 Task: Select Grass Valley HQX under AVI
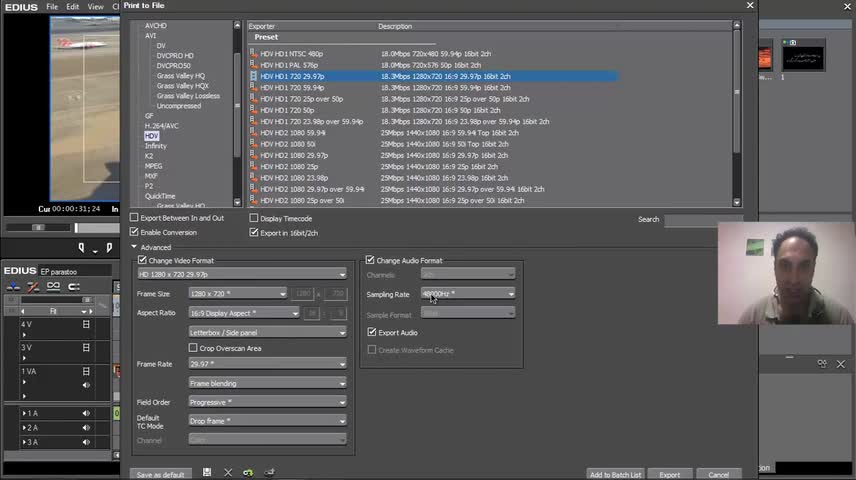pos(182,86)
